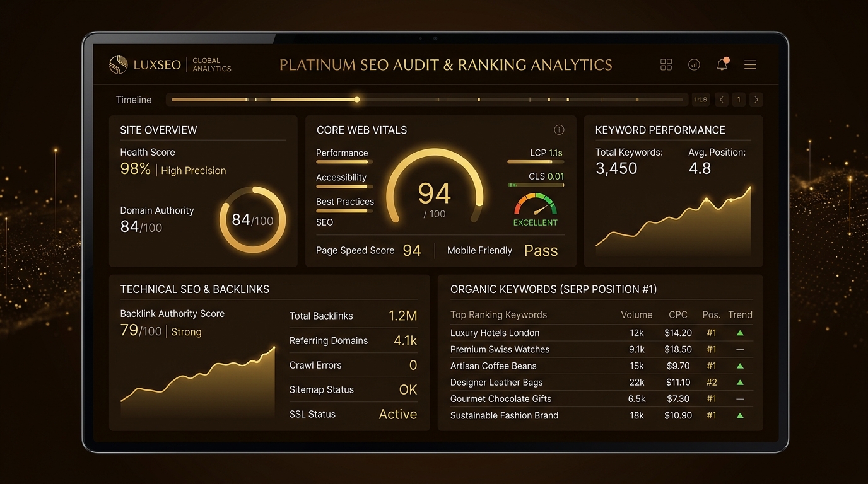Click trend arrow for Artisan Coffee Beans
The height and width of the screenshot is (484, 868).
740,366
